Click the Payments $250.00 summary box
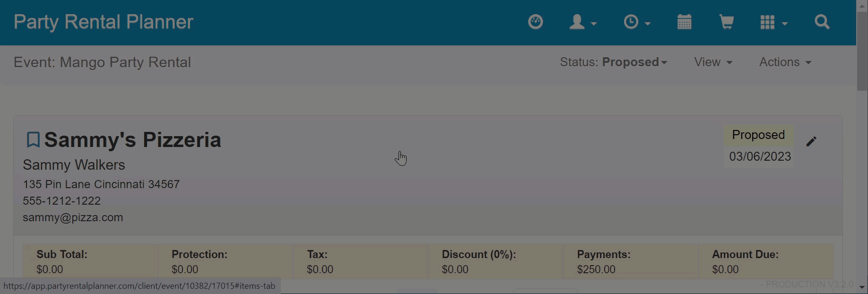Image resolution: width=868 pixels, height=294 pixels. pyautogui.click(x=630, y=261)
